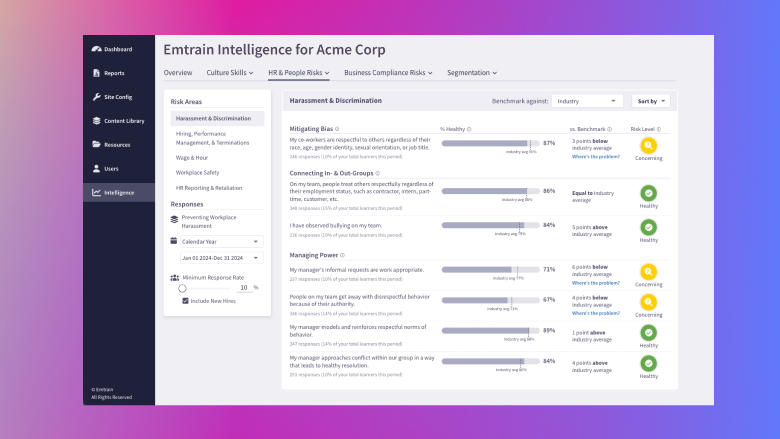Click the '1 point above industry average' text
Viewport: 780px width, 439px height.
tap(591, 336)
